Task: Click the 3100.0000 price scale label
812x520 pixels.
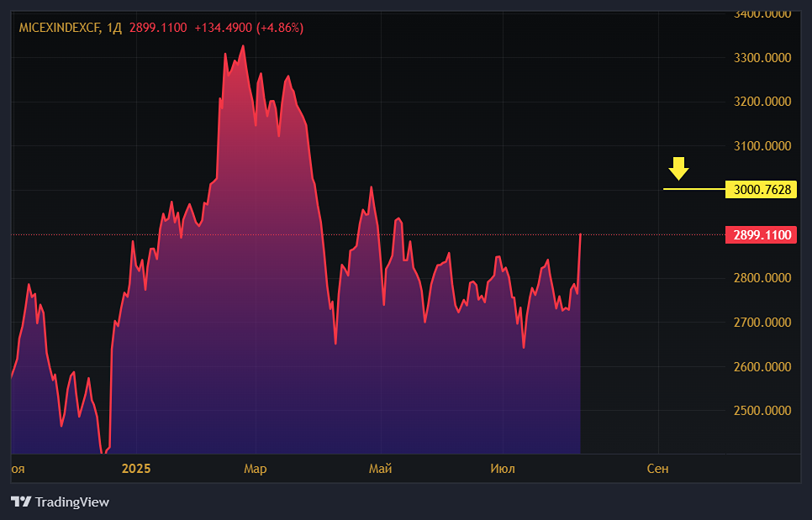Action: tap(762, 146)
